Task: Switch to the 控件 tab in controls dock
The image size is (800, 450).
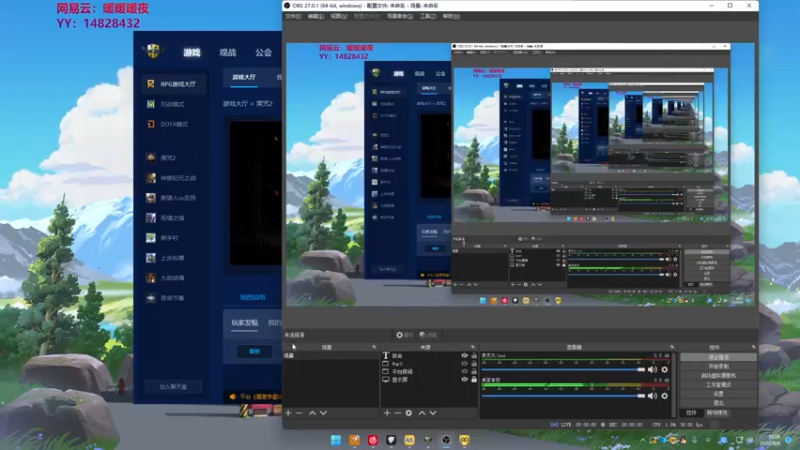Action: point(691,413)
